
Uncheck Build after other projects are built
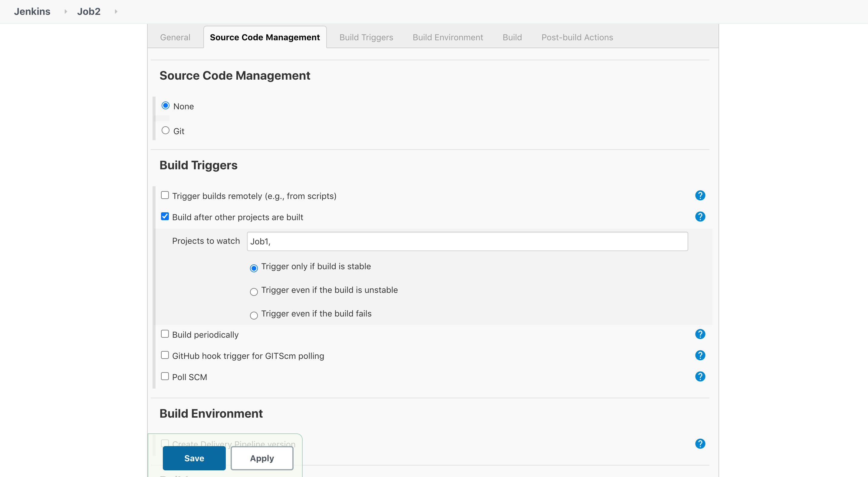[x=165, y=217]
